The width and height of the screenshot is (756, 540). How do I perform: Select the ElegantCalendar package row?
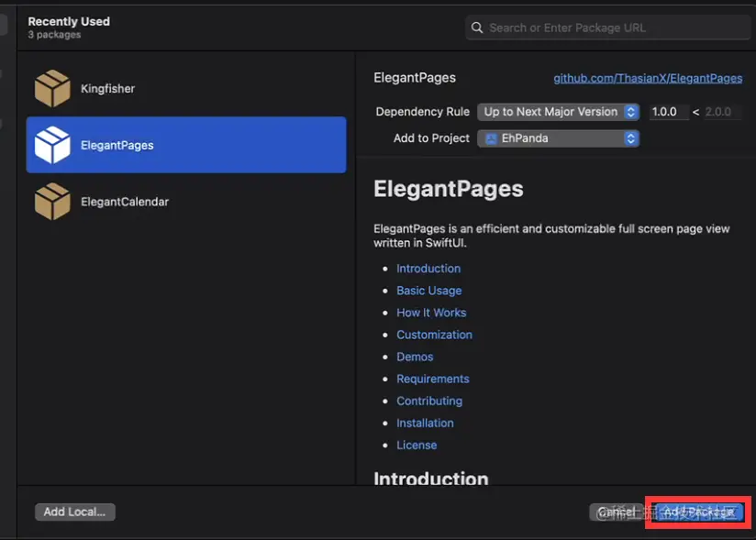point(186,202)
